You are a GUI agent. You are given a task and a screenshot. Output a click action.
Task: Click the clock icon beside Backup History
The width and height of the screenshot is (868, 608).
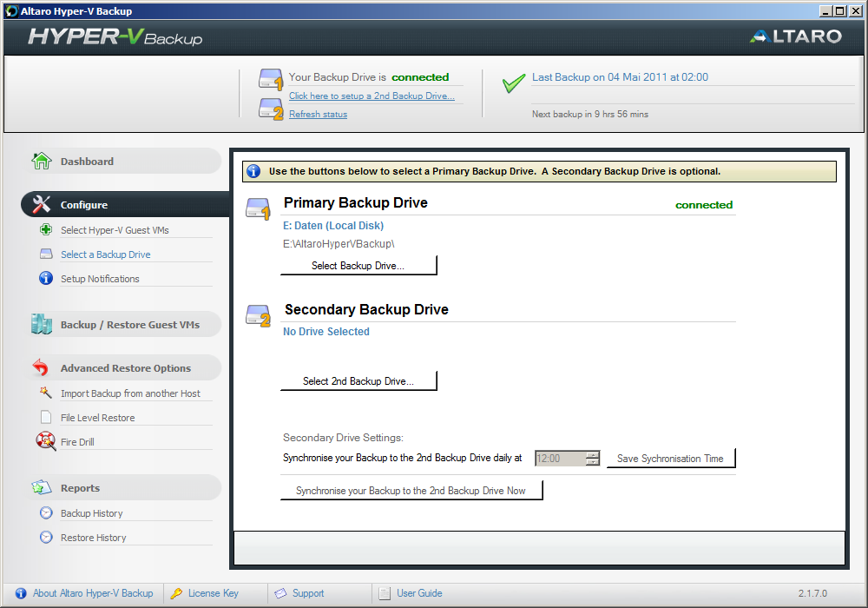tap(47, 512)
